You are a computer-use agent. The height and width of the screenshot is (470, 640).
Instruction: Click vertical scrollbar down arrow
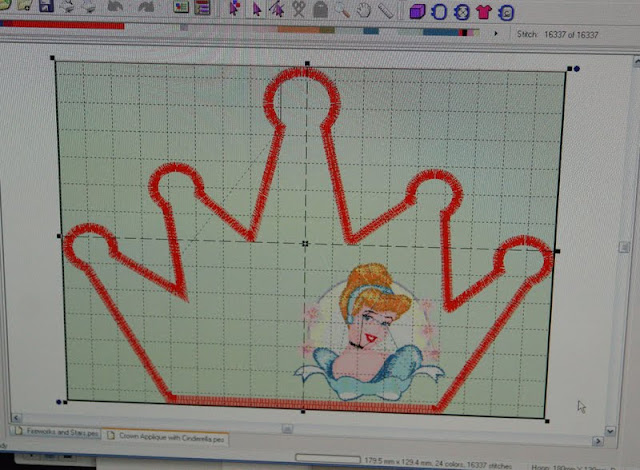610,431
